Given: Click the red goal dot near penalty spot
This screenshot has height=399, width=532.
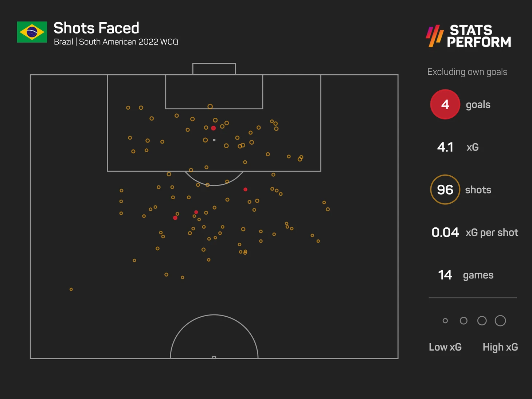Looking at the screenshot, I should [x=214, y=128].
